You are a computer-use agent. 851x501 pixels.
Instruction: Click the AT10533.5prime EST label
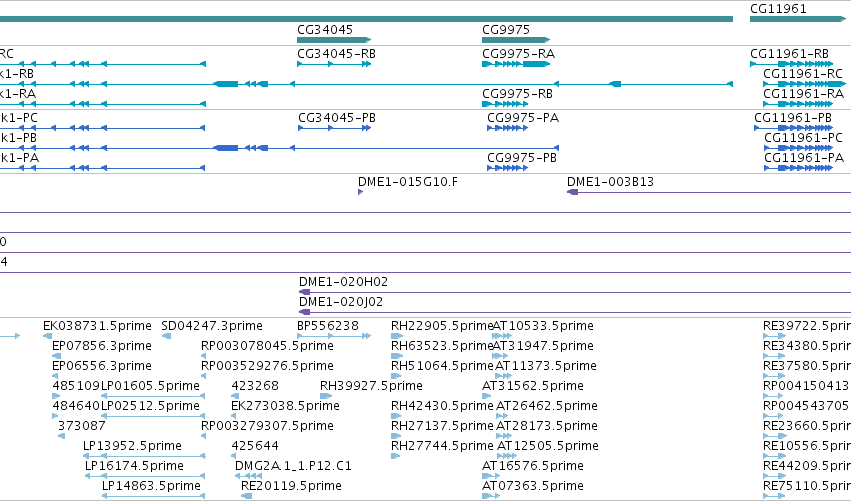click(x=543, y=326)
